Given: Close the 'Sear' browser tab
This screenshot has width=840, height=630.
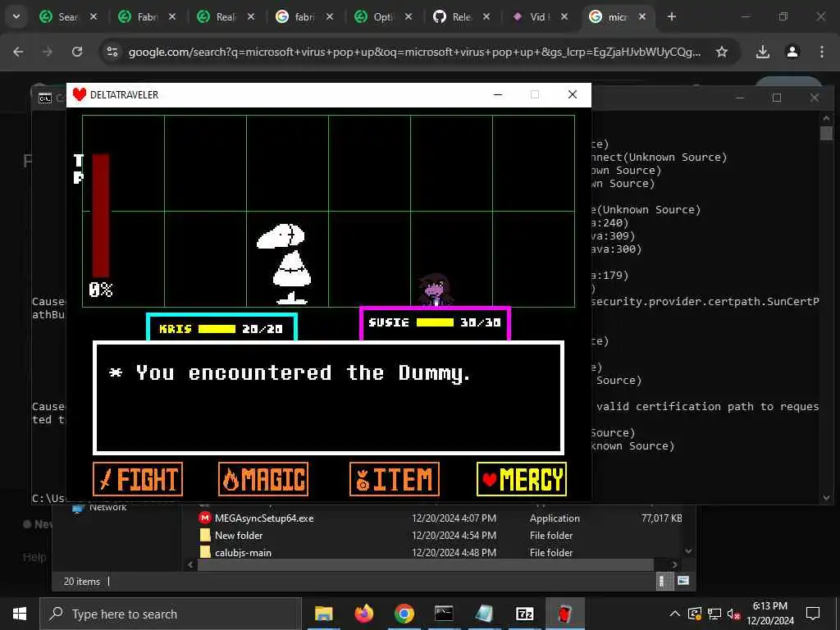Looking at the screenshot, I should [94, 16].
